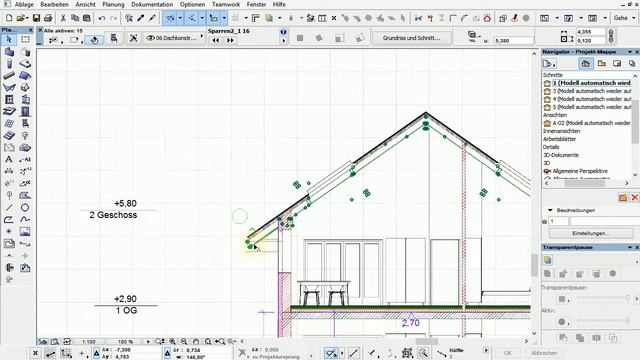Open the Transparentpause panel options arrow
Image resolution: width=640 pixels, height=360 pixels.
pyautogui.click(x=630, y=247)
